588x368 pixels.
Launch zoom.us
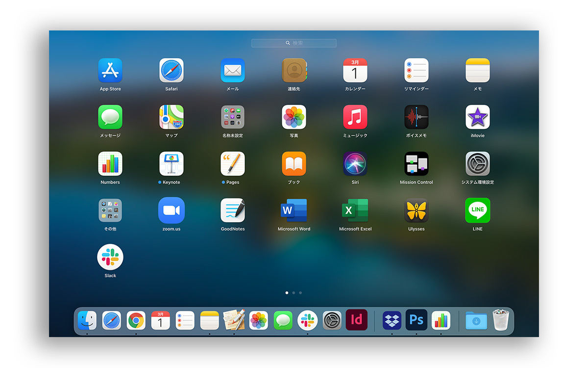coord(171,210)
